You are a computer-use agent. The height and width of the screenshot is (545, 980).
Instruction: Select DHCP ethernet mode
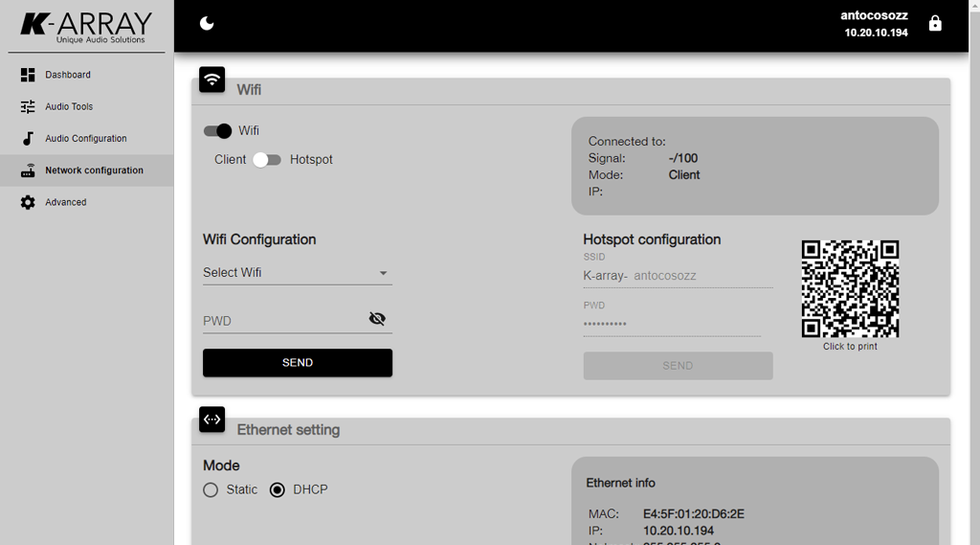[278, 489]
